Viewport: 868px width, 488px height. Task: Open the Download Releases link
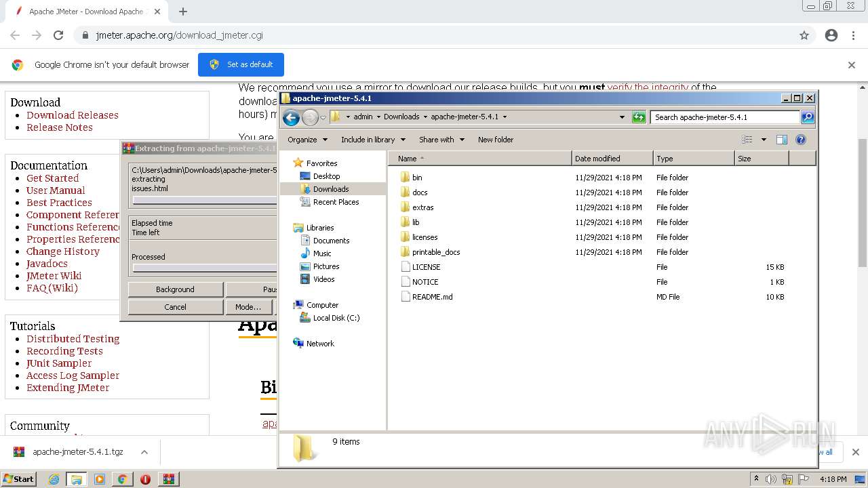pyautogui.click(x=73, y=115)
